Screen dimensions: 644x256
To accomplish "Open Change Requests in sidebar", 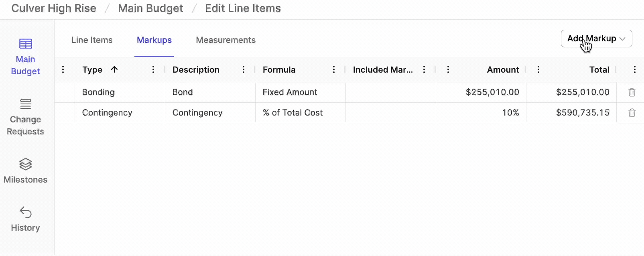I will 25,117.
